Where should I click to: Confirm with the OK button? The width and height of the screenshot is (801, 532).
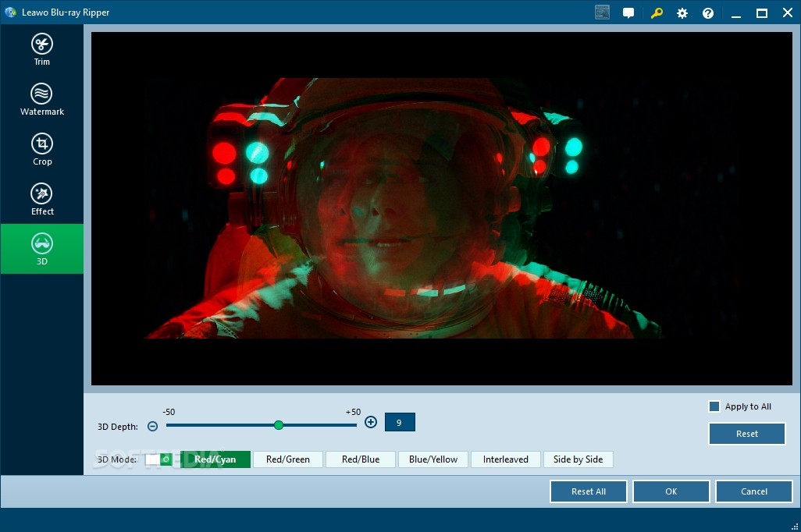[x=671, y=491]
